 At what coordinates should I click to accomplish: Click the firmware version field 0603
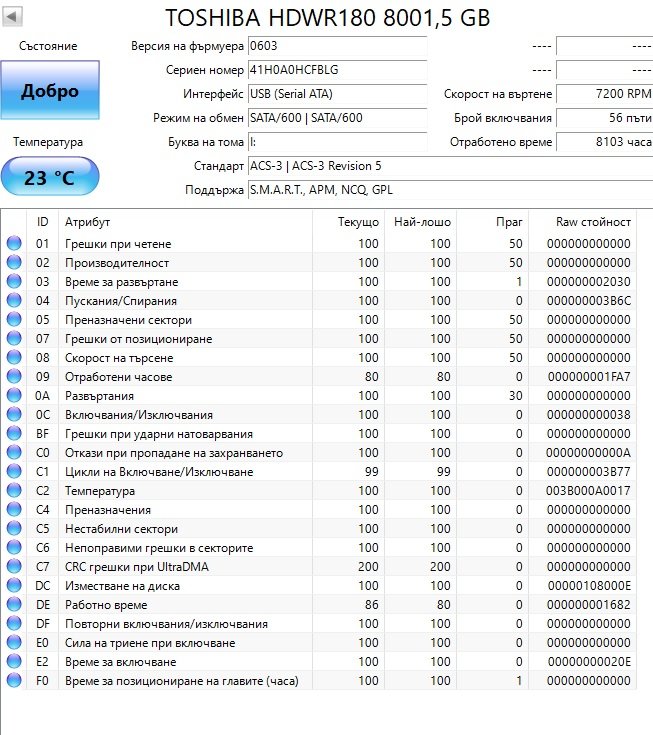336,46
